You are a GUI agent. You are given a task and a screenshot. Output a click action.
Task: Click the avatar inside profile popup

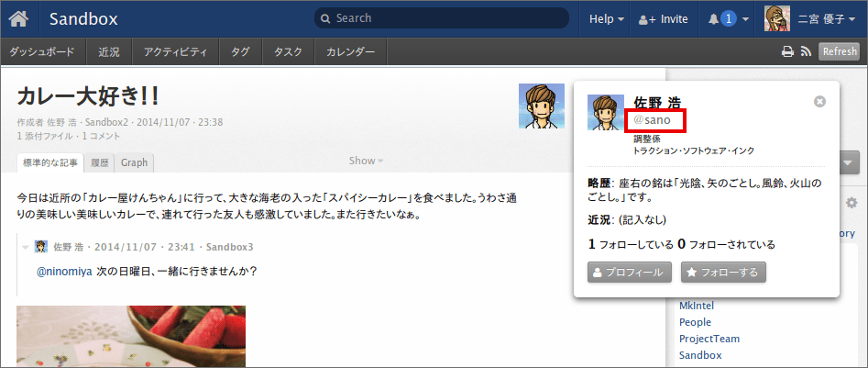point(606,113)
